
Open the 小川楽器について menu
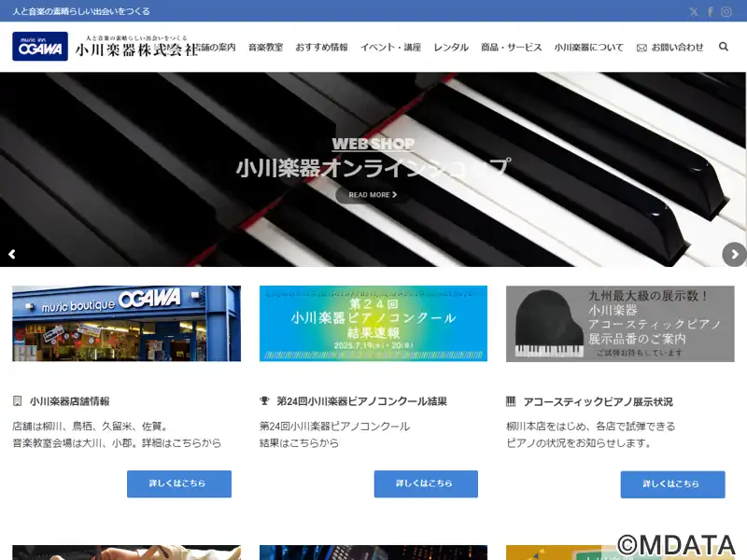(589, 48)
